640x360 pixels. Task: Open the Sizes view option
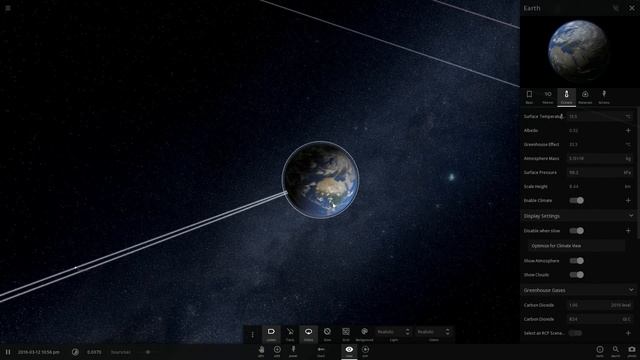327,334
